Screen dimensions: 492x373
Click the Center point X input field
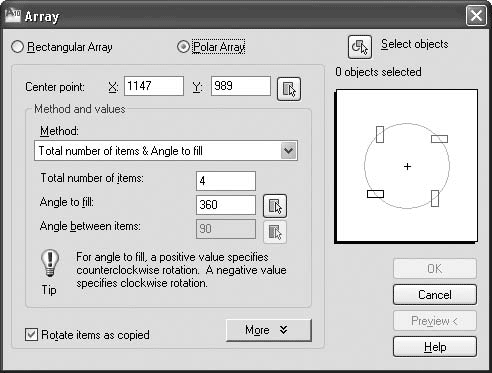click(x=154, y=86)
